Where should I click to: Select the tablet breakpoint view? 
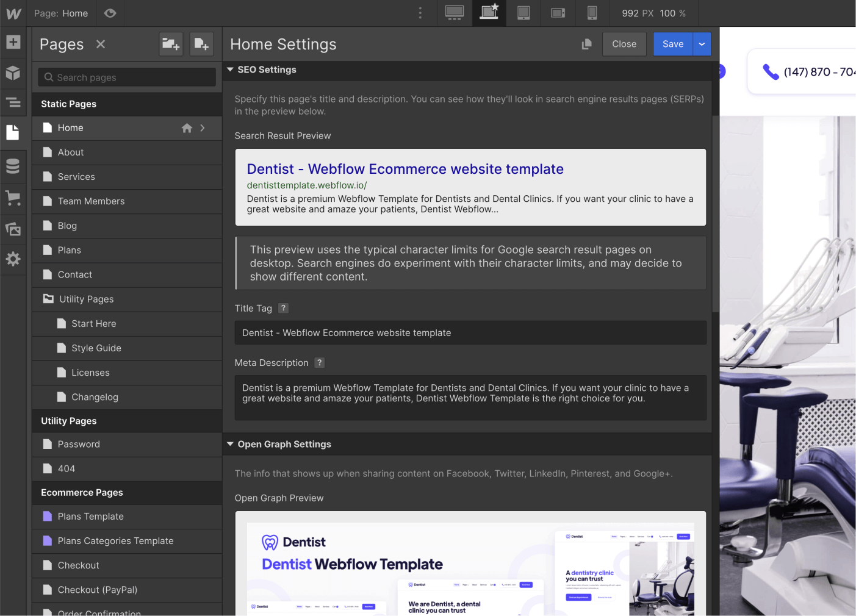tap(523, 13)
